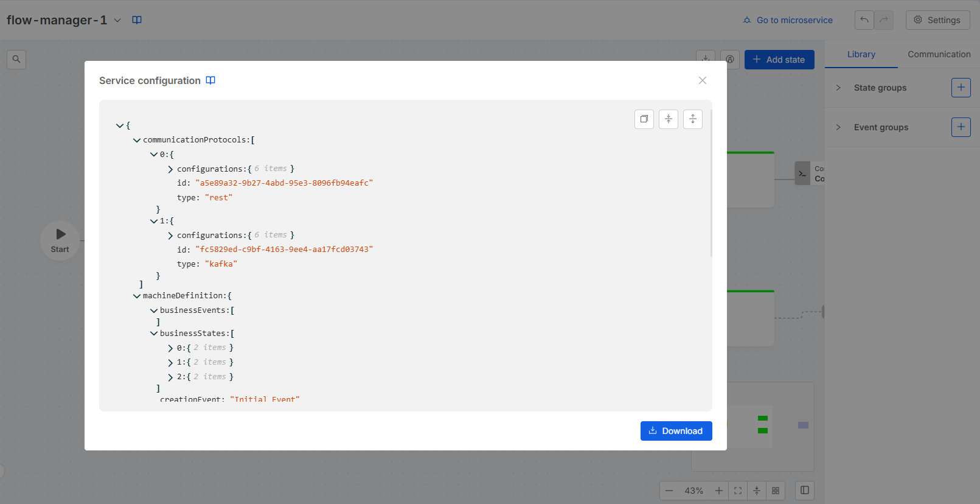Screen dimensions: 980x504
Task: Close the Service configuration dialog
Action: (x=703, y=80)
